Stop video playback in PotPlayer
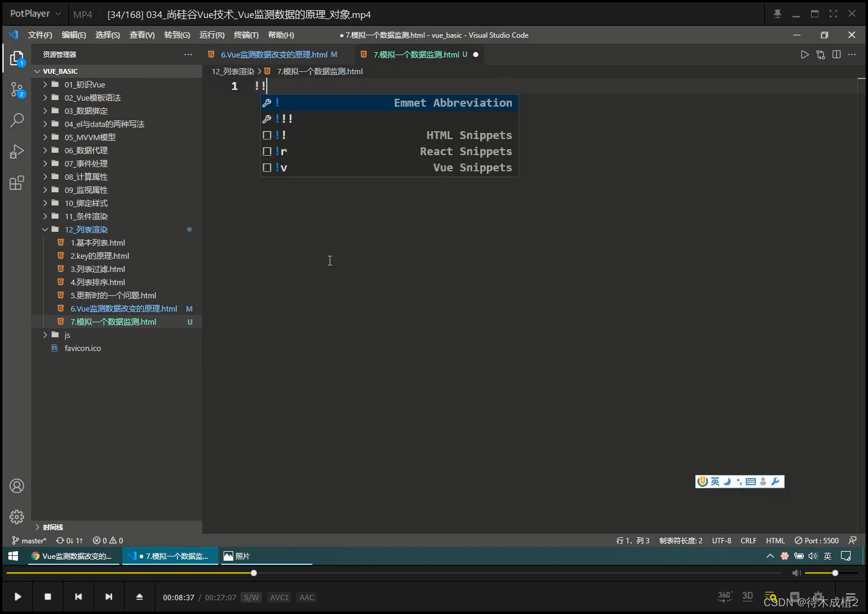Viewport: 868px width, 614px height. pyautogui.click(x=48, y=597)
